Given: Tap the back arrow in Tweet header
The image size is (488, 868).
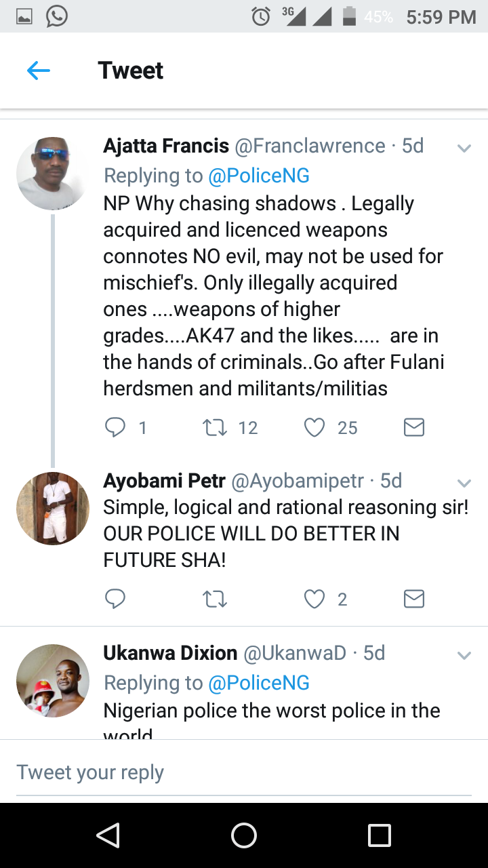Looking at the screenshot, I should pyautogui.click(x=39, y=71).
